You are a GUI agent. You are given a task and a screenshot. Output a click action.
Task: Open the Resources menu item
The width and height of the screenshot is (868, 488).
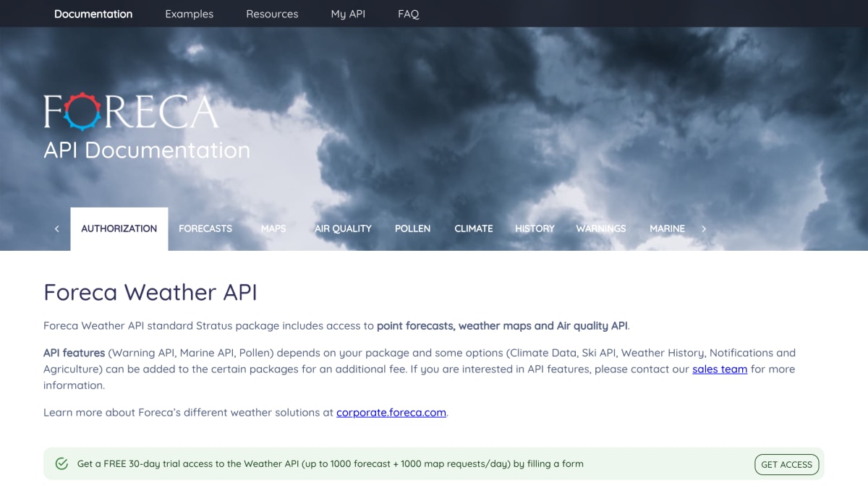pyautogui.click(x=272, y=14)
